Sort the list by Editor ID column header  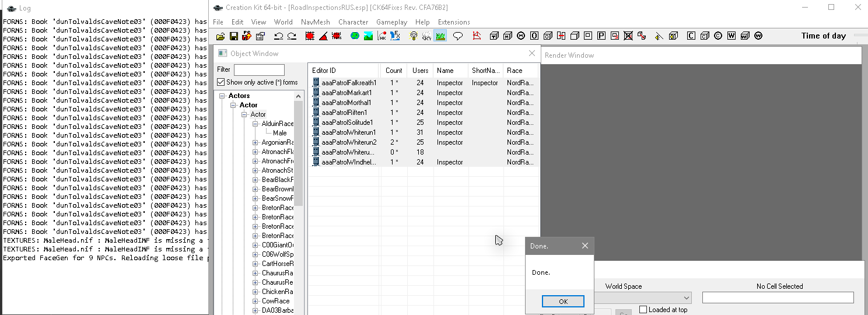click(x=343, y=71)
